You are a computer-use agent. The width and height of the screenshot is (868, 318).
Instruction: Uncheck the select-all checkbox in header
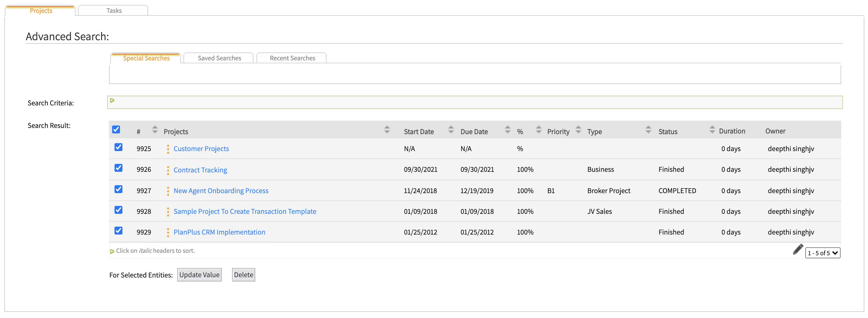tap(116, 130)
